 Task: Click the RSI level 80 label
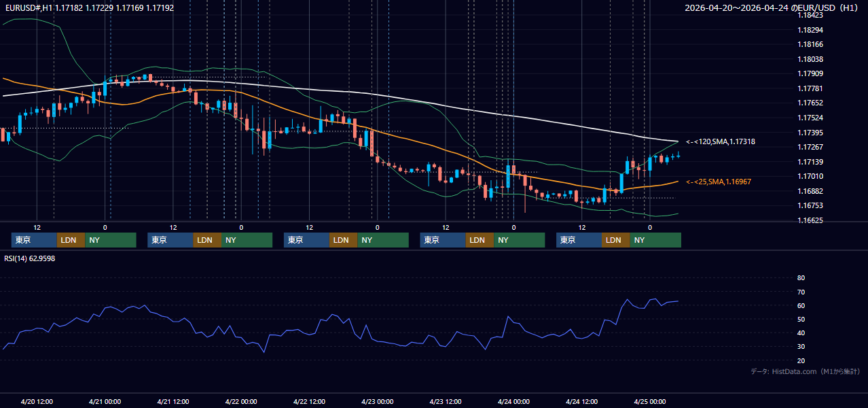click(801, 278)
